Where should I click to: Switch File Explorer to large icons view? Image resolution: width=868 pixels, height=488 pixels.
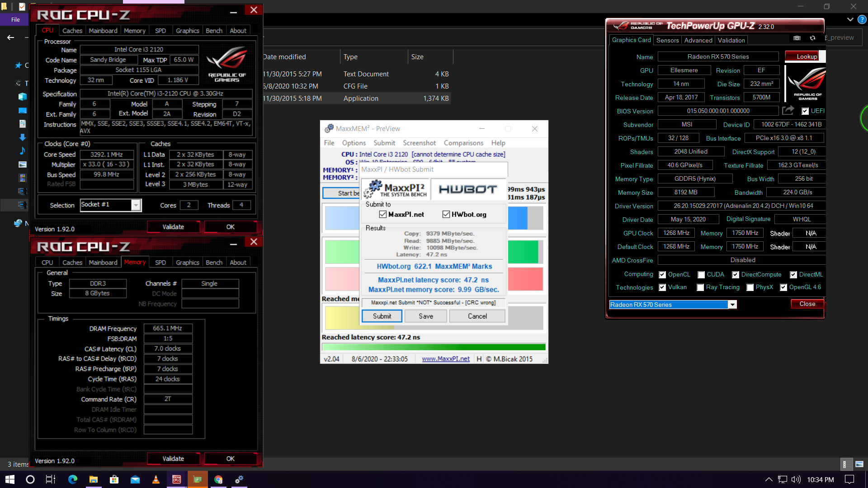(859, 464)
